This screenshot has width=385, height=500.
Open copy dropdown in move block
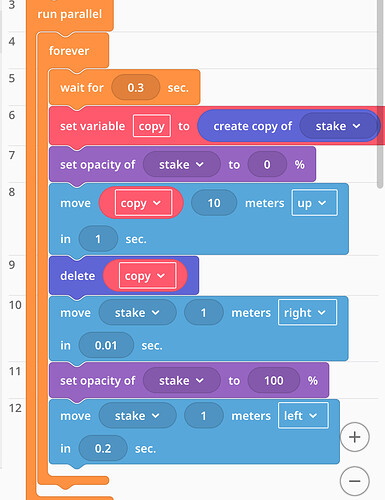(x=141, y=203)
